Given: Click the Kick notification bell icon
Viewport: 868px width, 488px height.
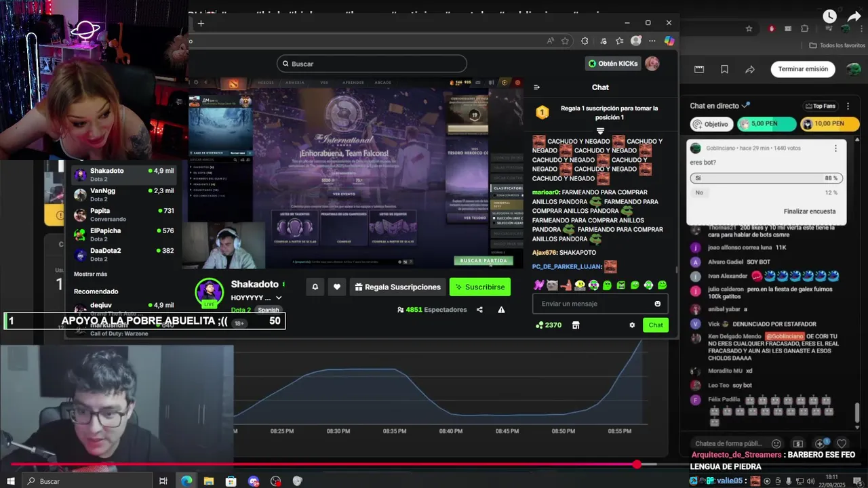Looking at the screenshot, I should pyautogui.click(x=315, y=287).
